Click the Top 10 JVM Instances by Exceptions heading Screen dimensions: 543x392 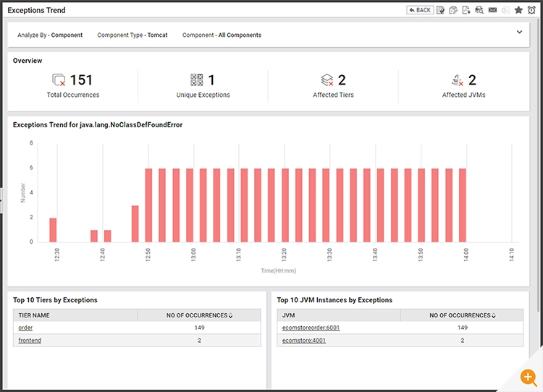coord(334,300)
